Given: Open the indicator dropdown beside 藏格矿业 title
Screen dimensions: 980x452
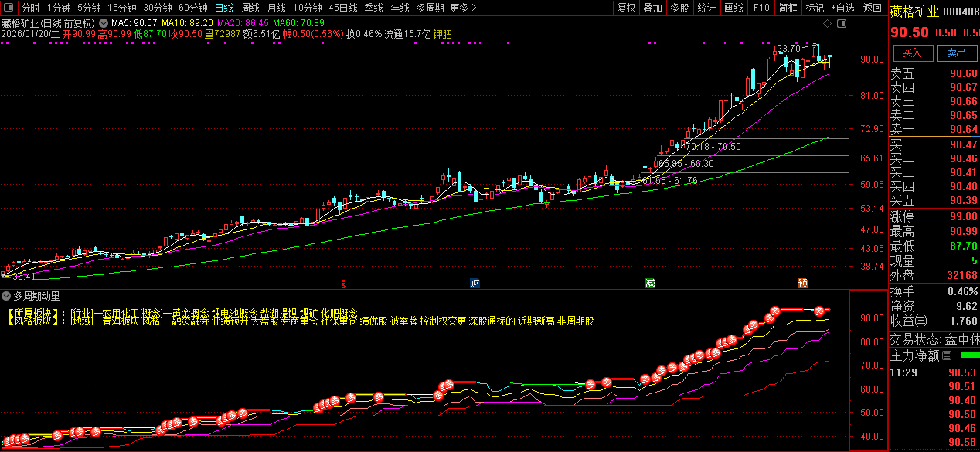Looking at the screenshot, I should point(104,23).
